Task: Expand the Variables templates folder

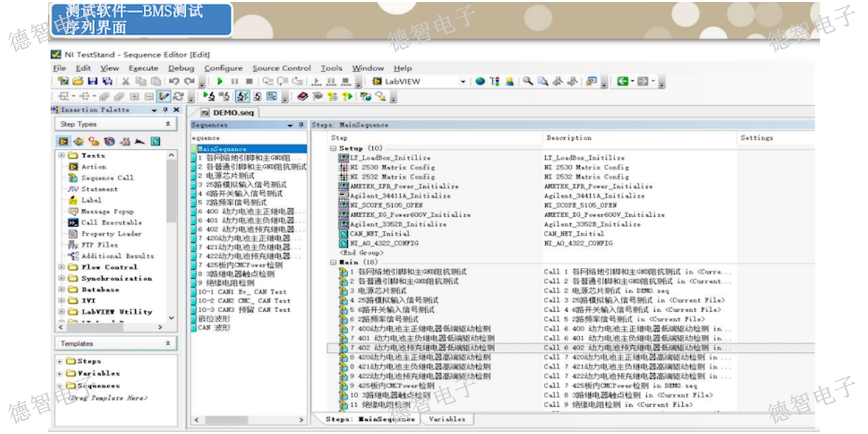Action: 61,374
